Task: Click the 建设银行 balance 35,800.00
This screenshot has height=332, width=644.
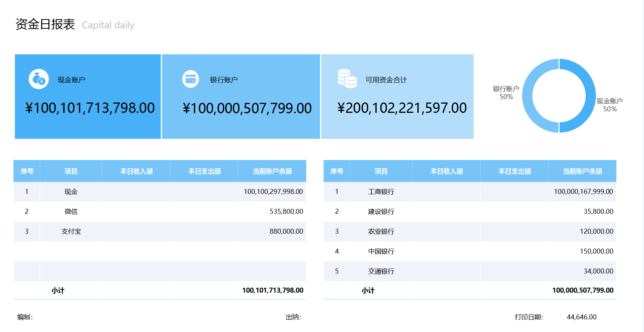Action: (x=598, y=212)
